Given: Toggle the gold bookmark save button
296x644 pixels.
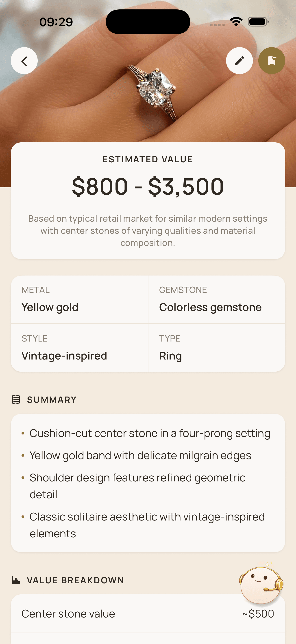Looking at the screenshot, I should [x=272, y=61].
